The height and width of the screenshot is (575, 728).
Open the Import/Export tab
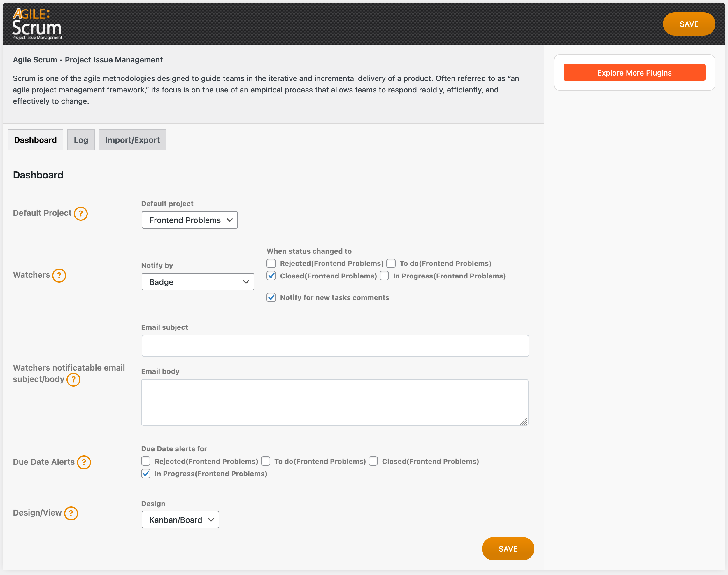pyautogui.click(x=132, y=140)
